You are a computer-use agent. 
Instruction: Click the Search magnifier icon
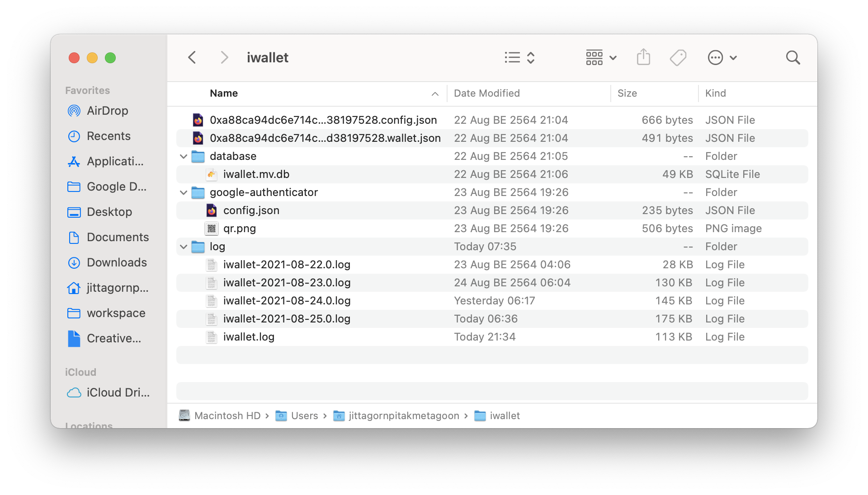(793, 57)
